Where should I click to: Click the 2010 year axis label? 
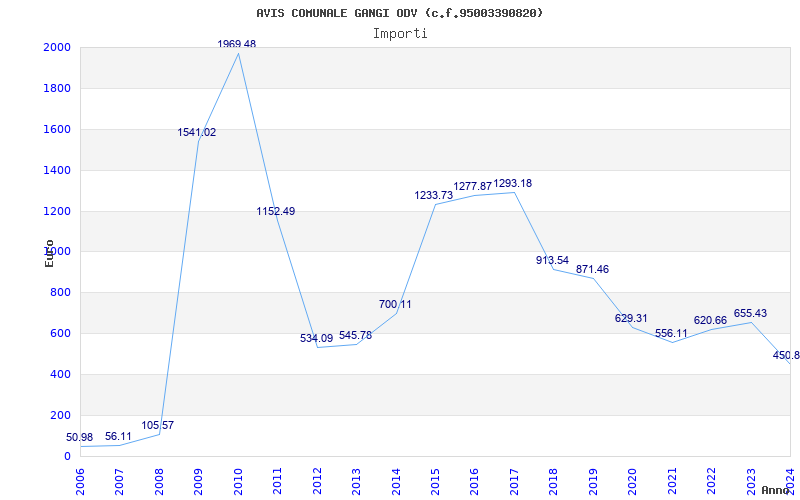coord(238,482)
